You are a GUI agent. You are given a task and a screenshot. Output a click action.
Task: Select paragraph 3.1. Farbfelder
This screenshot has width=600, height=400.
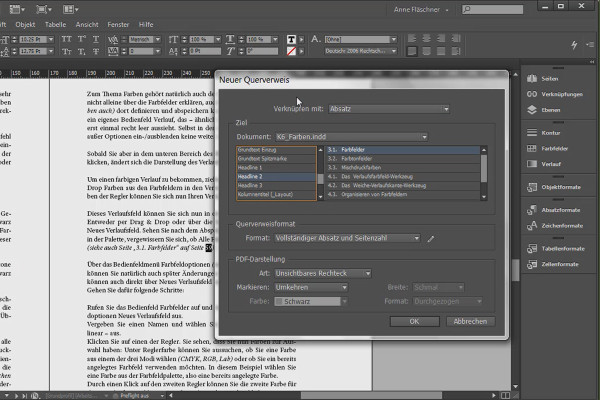[x=403, y=150]
